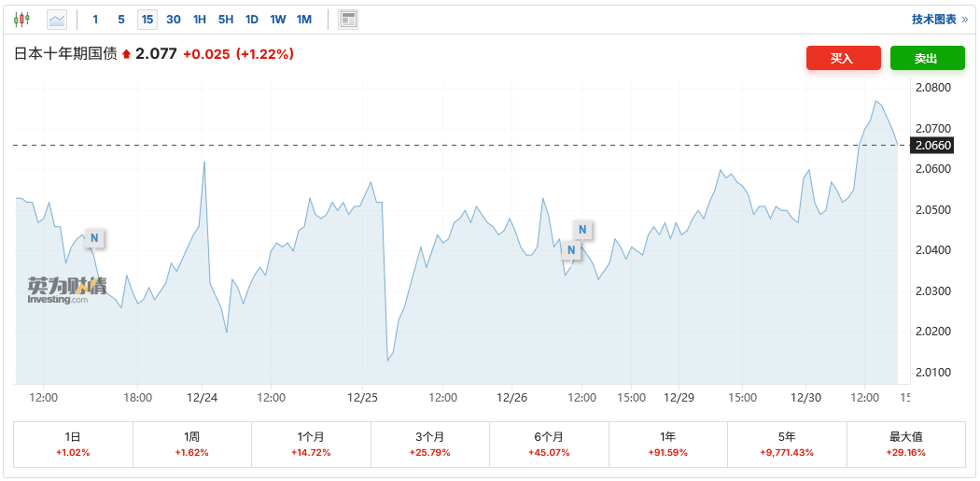Click the upper N news marker on 12/26
Viewport: 980px width, 481px height.
click(582, 230)
